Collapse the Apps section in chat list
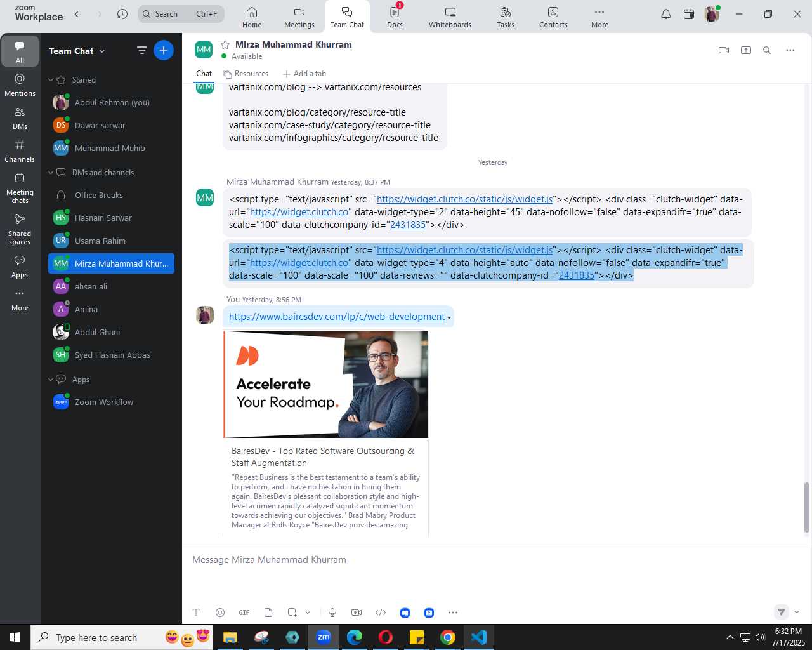The width and height of the screenshot is (812, 650). tap(51, 380)
